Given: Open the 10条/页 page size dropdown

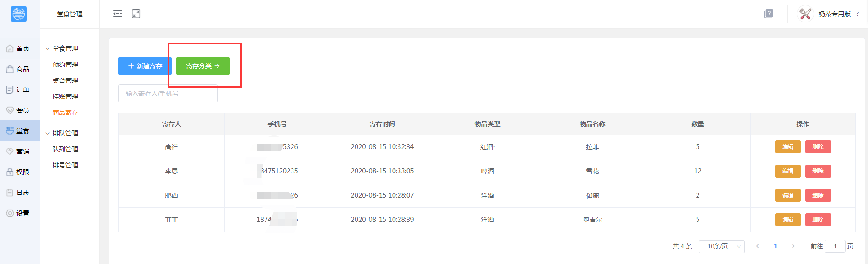Looking at the screenshot, I should point(721,246).
